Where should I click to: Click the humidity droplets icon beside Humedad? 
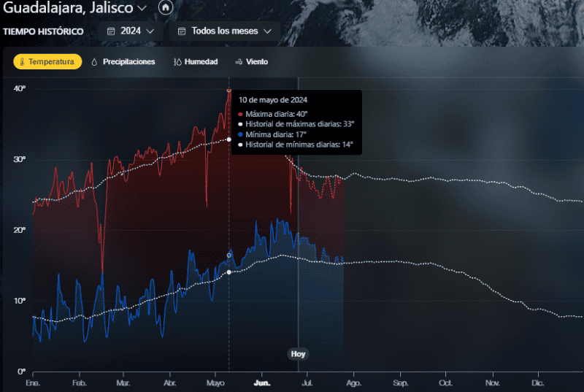pos(177,62)
